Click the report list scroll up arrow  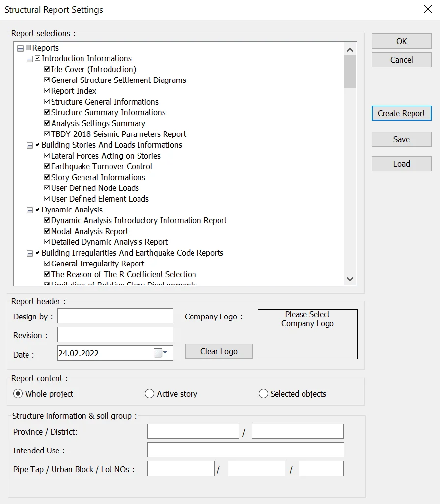pos(350,49)
